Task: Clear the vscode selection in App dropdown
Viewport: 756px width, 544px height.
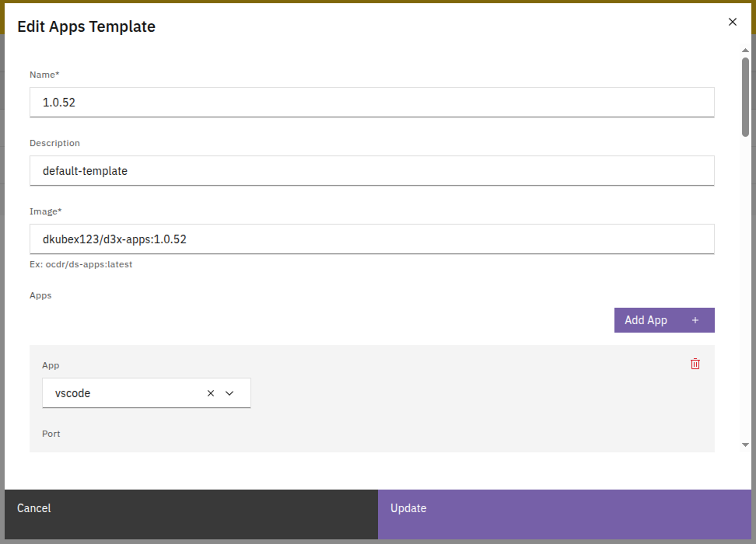Action: pyautogui.click(x=211, y=393)
